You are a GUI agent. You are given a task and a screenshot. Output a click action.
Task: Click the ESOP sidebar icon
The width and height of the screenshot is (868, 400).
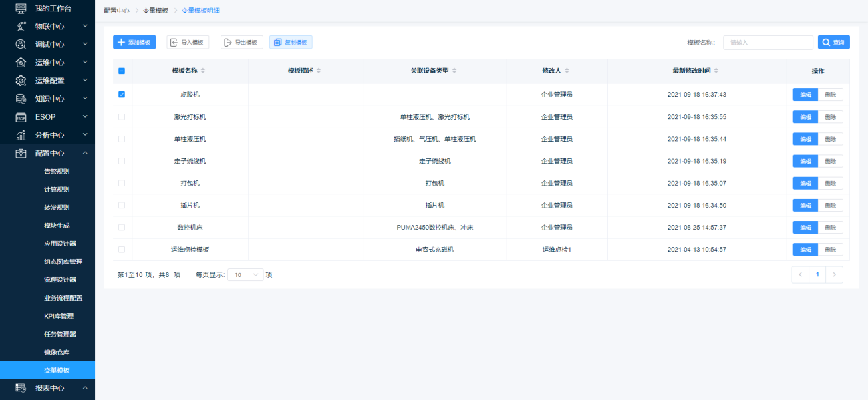(x=21, y=116)
